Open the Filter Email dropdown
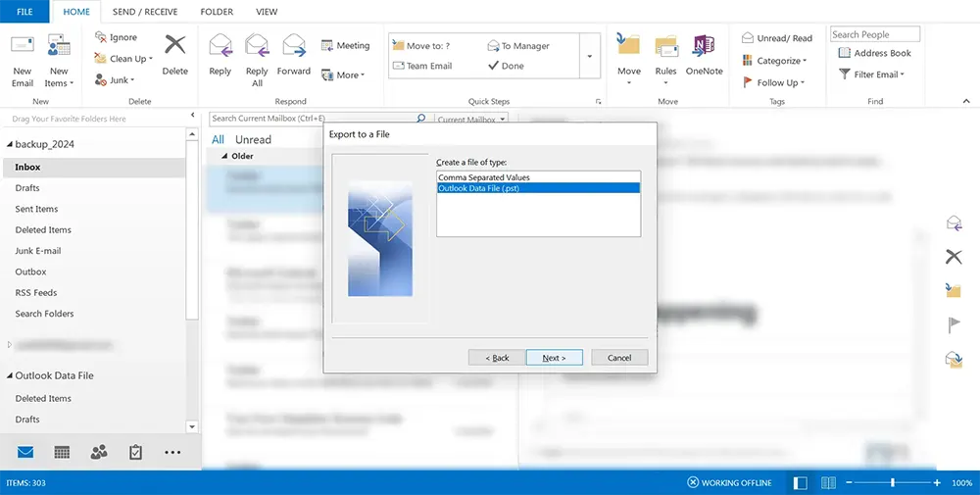The width and height of the screenshot is (980, 495). click(x=872, y=74)
